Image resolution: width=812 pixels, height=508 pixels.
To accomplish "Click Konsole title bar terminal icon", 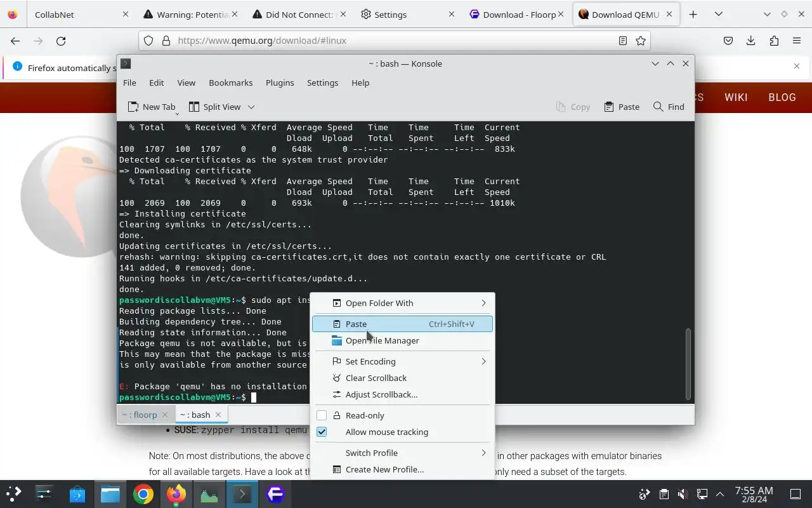I will [126, 63].
